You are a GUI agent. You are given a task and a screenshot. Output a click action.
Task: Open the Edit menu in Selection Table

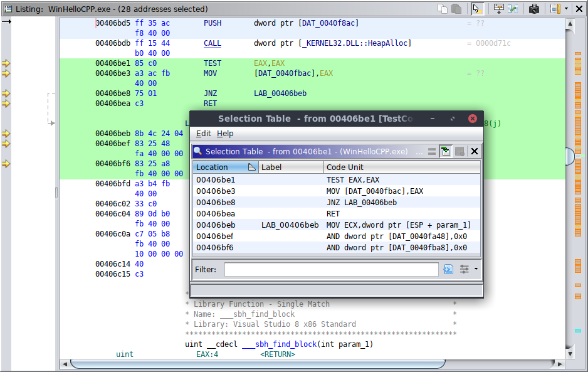203,134
